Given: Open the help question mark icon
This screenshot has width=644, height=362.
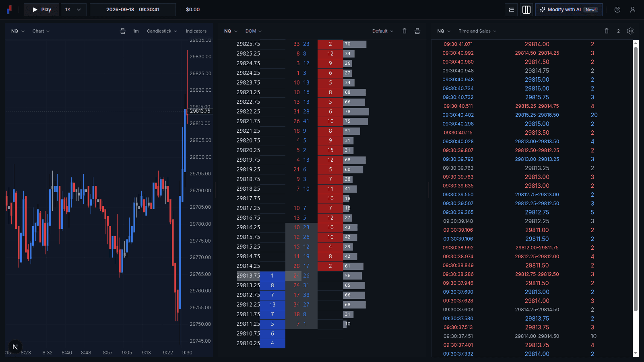Looking at the screenshot, I should pyautogui.click(x=617, y=10).
